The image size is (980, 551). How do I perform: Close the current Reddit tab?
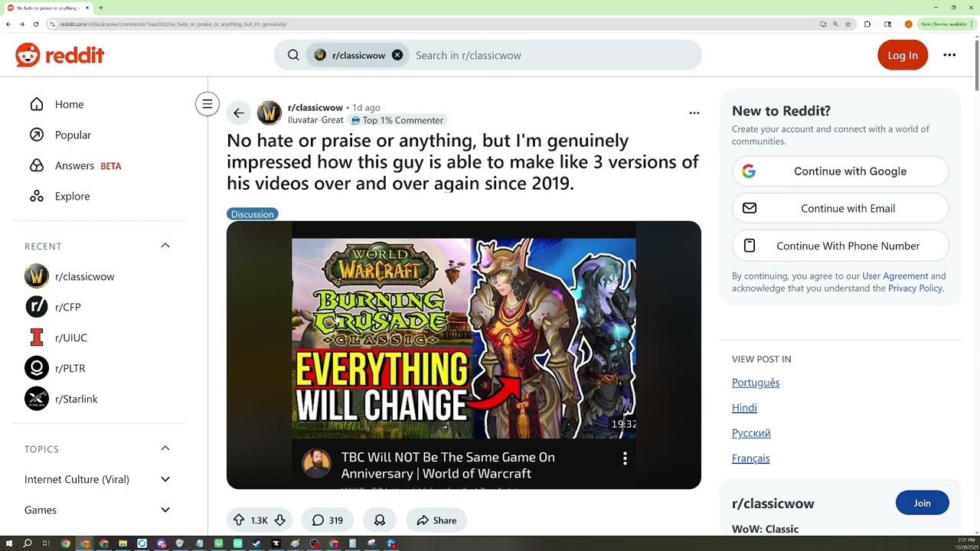(x=87, y=8)
